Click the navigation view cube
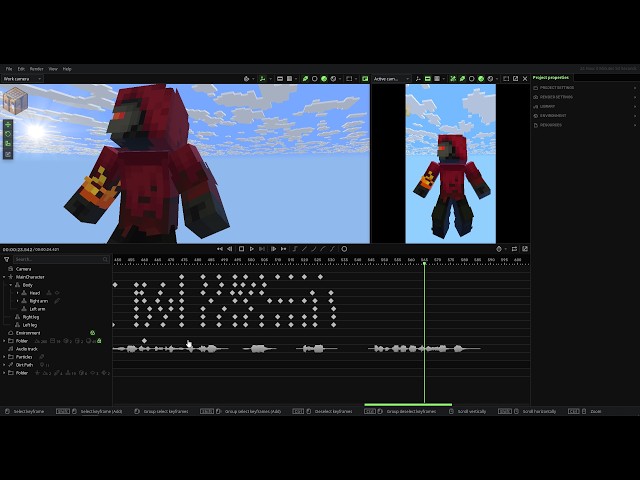The height and width of the screenshot is (480, 640). pyautogui.click(x=15, y=100)
